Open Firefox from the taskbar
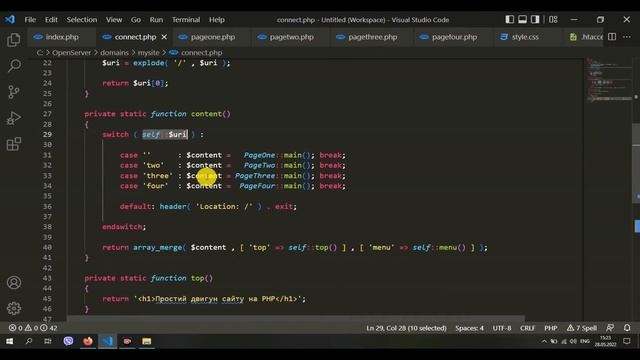The width and height of the screenshot is (640, 360). pyautogui.click(x=88, y=341)
